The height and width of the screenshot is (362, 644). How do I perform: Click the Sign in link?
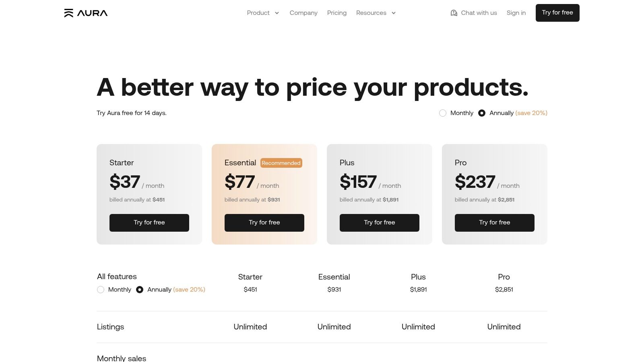(x=516, y=13)
